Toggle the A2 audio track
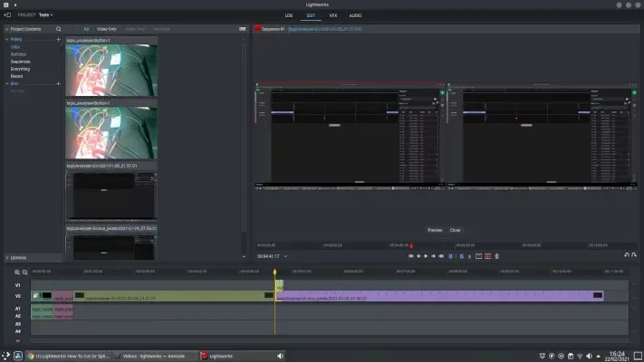Screen dimensions: 644x362 [x=17, y=316]
